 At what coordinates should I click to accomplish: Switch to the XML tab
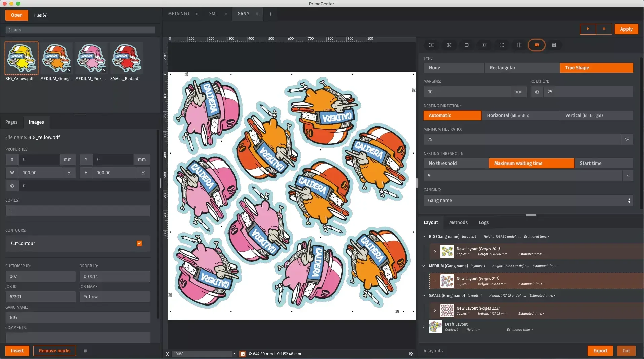coord(213,14)
